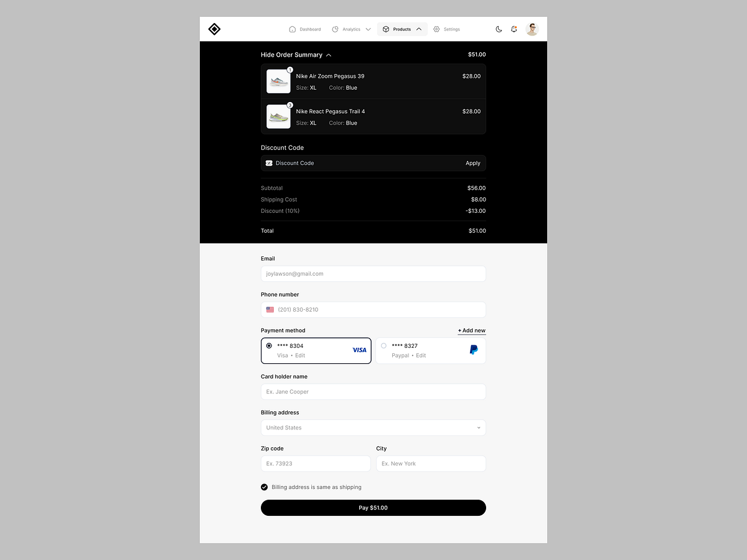The width and height of the screenshot is (747, 560).
Task: Open the Settings menu item
Action: click(446, 29)
